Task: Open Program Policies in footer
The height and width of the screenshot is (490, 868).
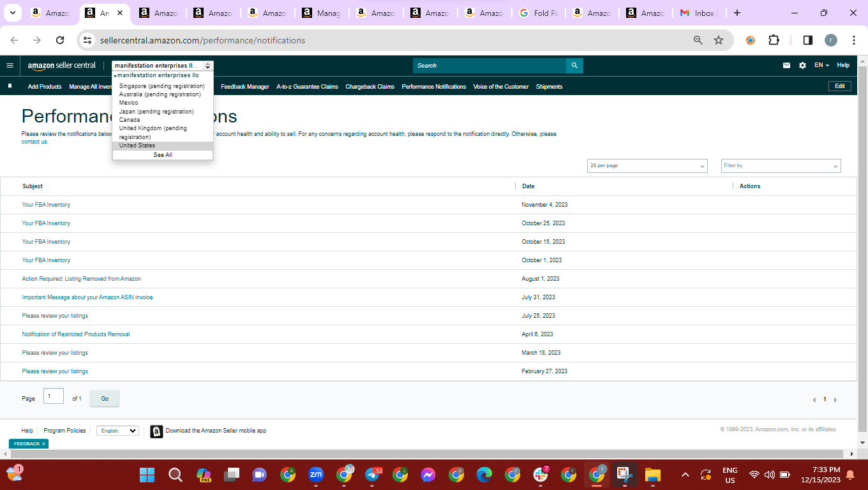Action: (64, 431)
